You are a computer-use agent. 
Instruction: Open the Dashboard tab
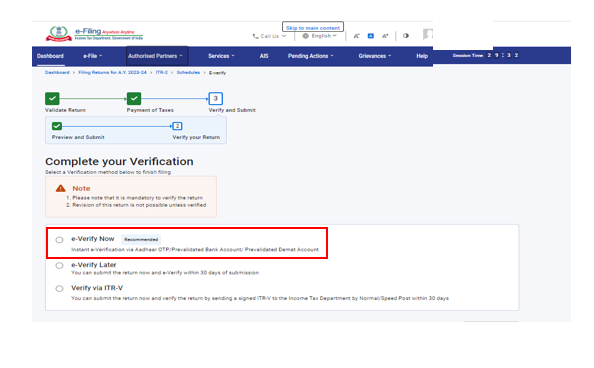[50, 56]
